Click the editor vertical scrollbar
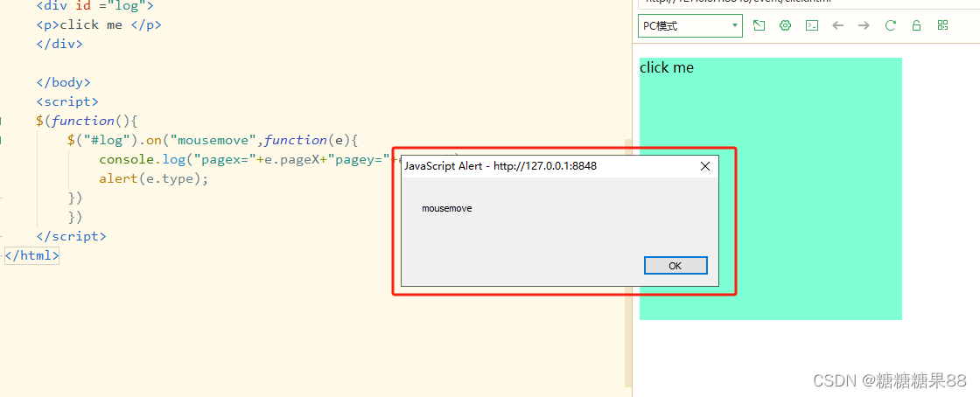 [628, 262]
